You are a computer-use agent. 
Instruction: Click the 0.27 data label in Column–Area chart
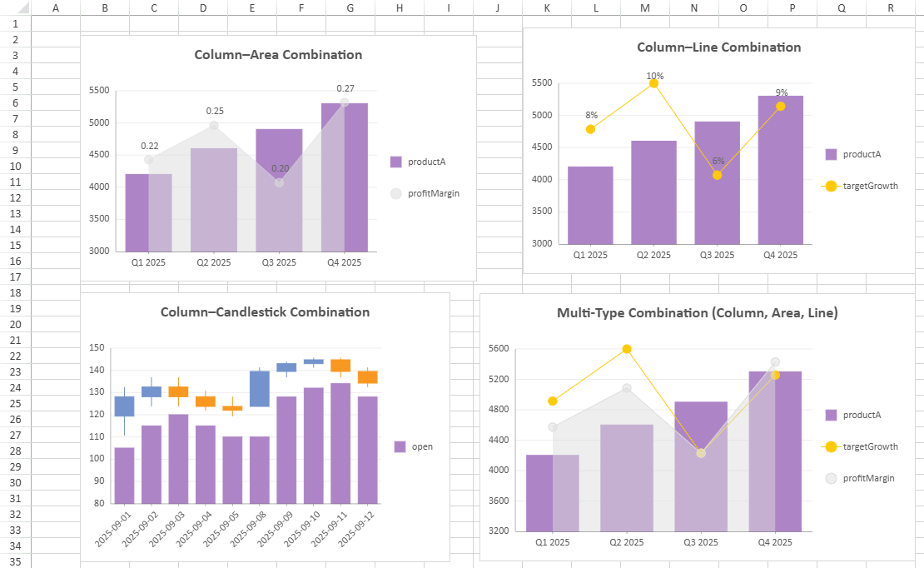[345, 88]
